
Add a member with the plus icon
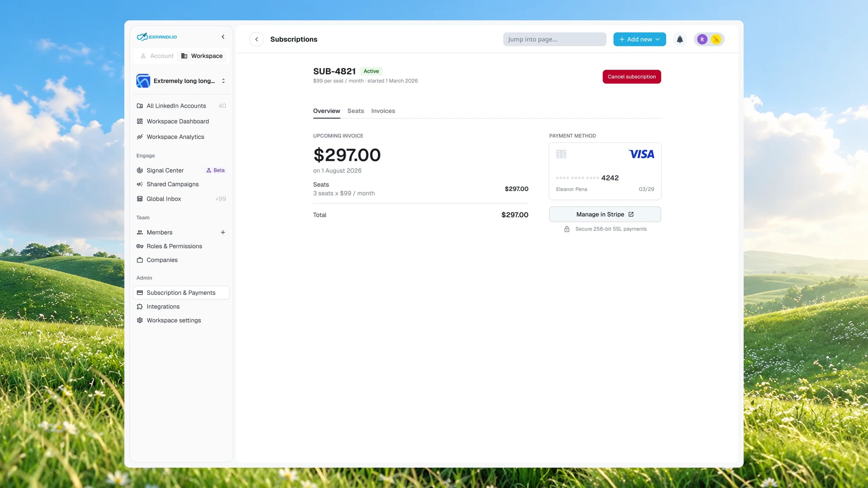(x=223, y=232)
